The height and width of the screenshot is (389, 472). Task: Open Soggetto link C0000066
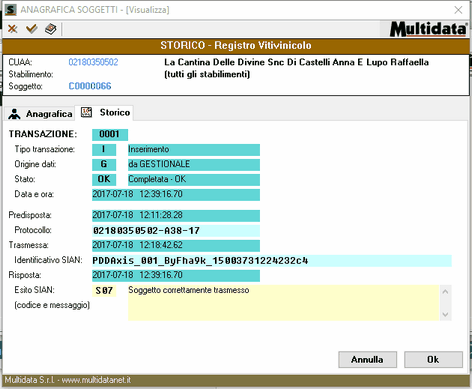[x=90, y=86]
